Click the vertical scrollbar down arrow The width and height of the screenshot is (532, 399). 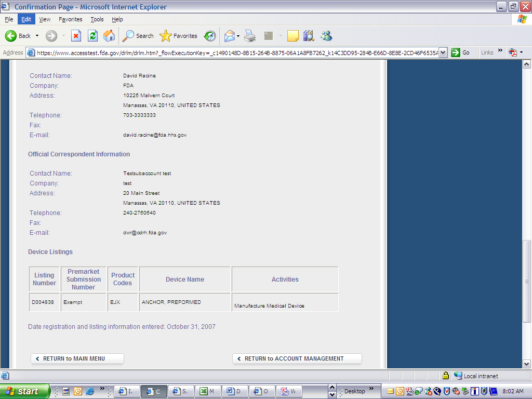pos(527,364)
